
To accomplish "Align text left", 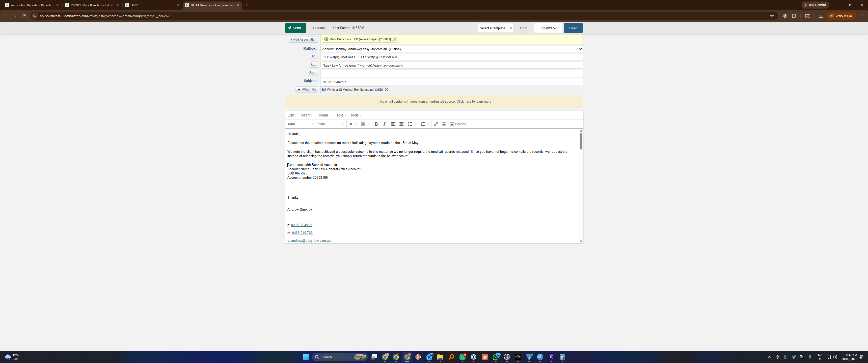I will 393,124.
